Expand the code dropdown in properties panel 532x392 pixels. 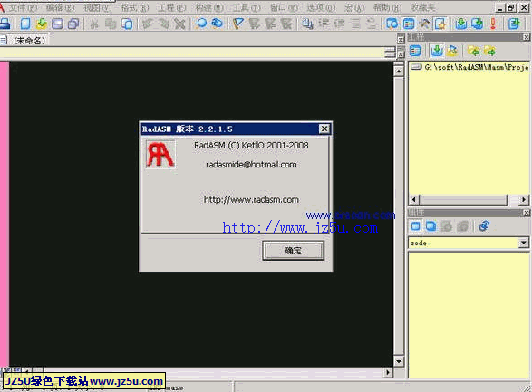pos(524,243)
